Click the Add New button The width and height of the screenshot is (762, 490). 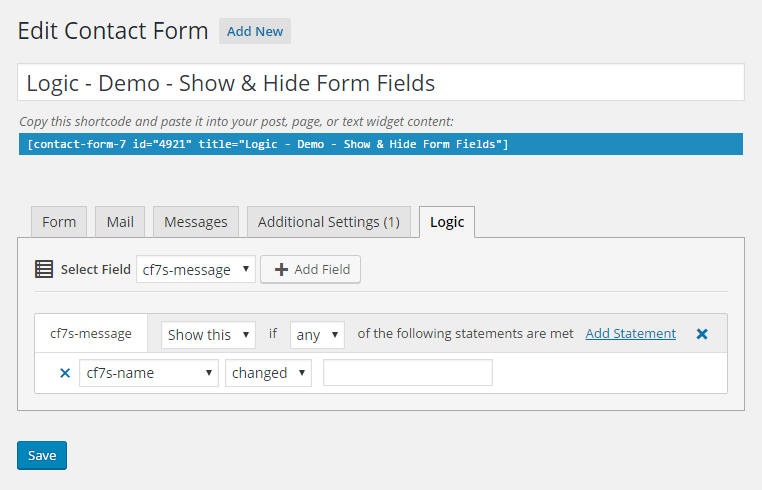[x=255, y=31]
